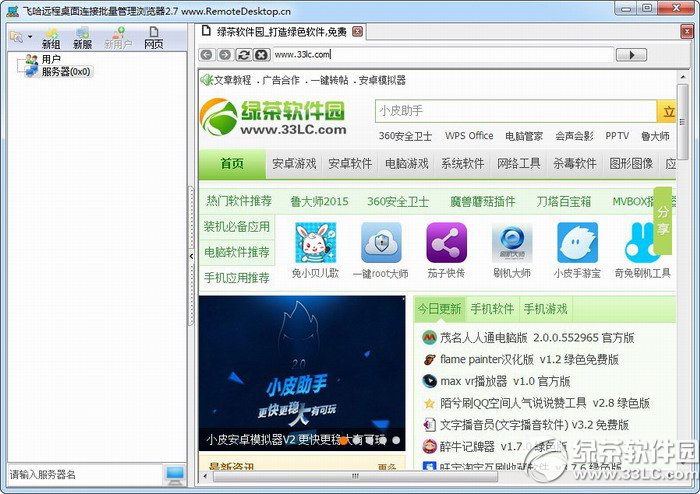700x494 pixels.
Task: Open the WPS Office hot search link
Action: (469, 136)
